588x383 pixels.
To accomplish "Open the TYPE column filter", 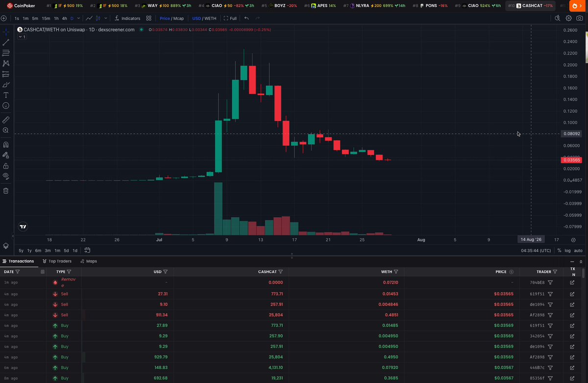I will tap(69, 272).
